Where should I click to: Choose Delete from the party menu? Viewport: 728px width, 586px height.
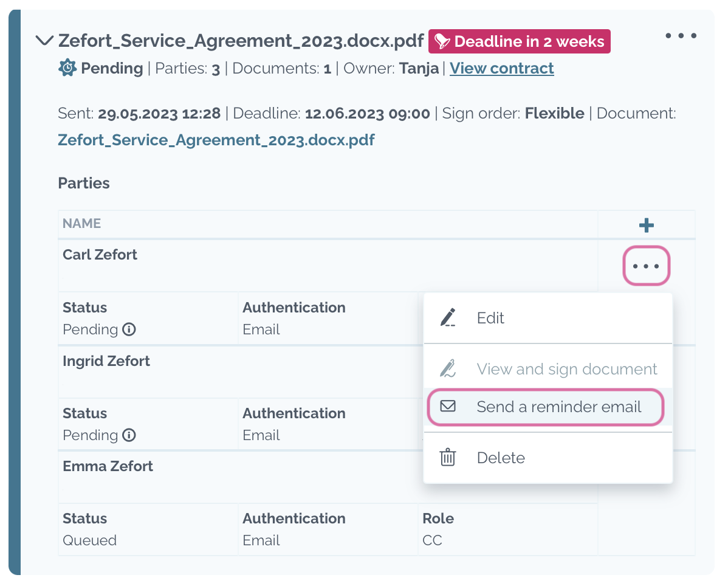(548, 458)
